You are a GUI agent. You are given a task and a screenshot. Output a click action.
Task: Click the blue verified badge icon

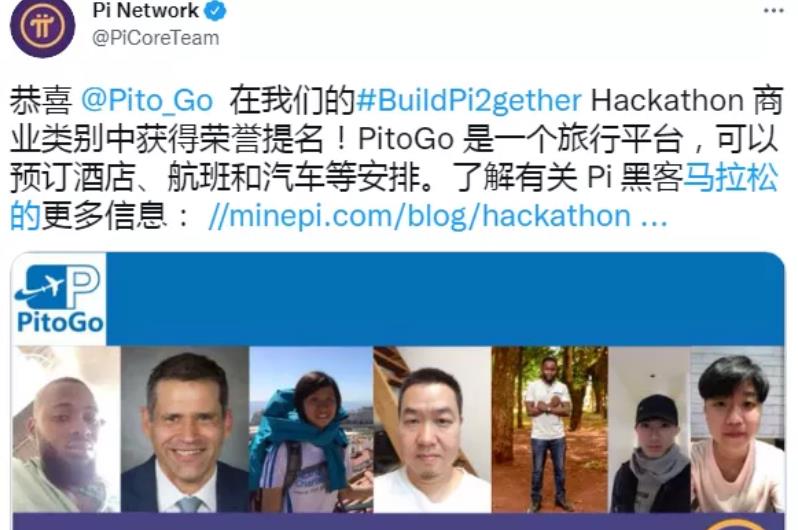pyautogui.click(x=215, y=11)
